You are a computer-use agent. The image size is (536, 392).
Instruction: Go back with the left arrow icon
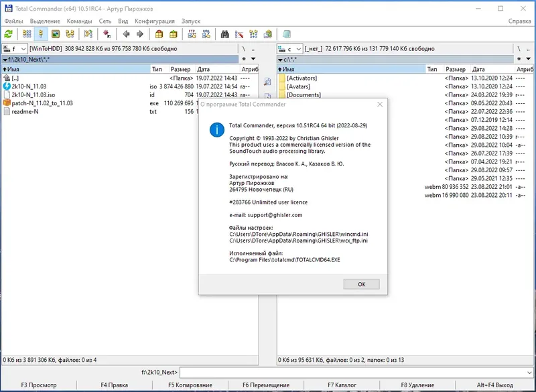click(126, 34)
